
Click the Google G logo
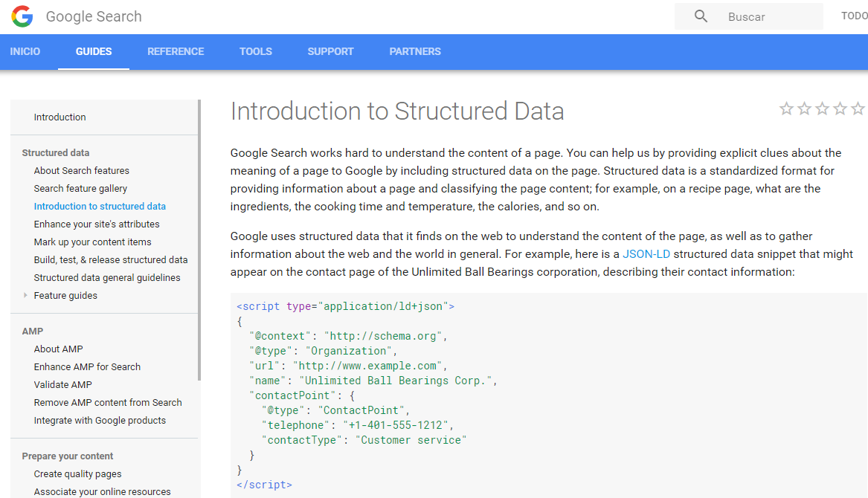pyautogui.click(x=22, y=16)
